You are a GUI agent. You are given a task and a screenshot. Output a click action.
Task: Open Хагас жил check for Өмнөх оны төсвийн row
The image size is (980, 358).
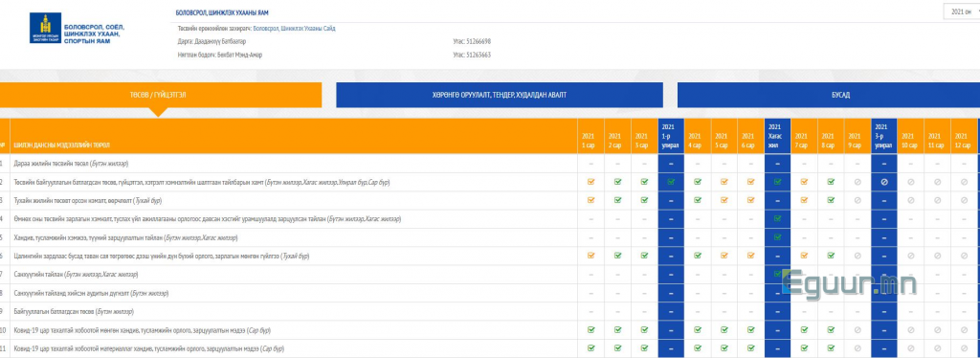click(x=777, y=218)
